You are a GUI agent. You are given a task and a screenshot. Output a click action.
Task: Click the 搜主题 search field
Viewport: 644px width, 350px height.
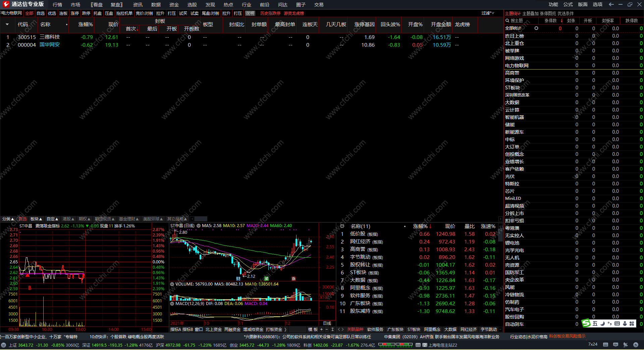[x=522, y=20]
